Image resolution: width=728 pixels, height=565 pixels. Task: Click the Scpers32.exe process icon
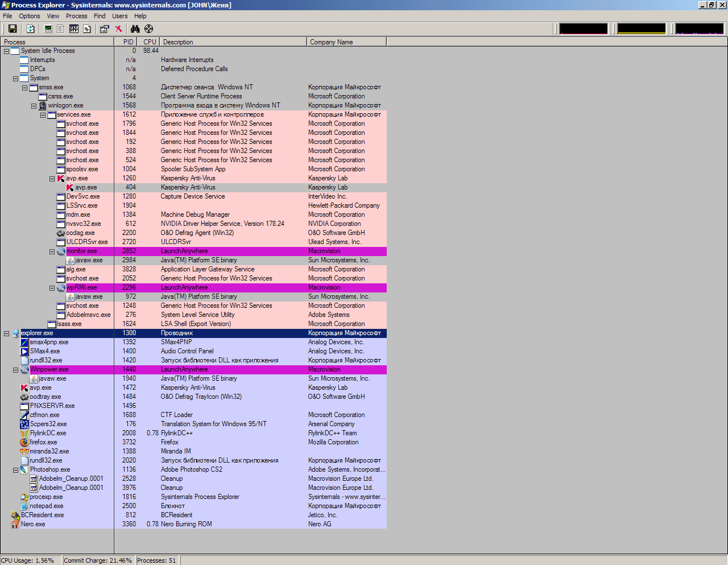[24, 424]
